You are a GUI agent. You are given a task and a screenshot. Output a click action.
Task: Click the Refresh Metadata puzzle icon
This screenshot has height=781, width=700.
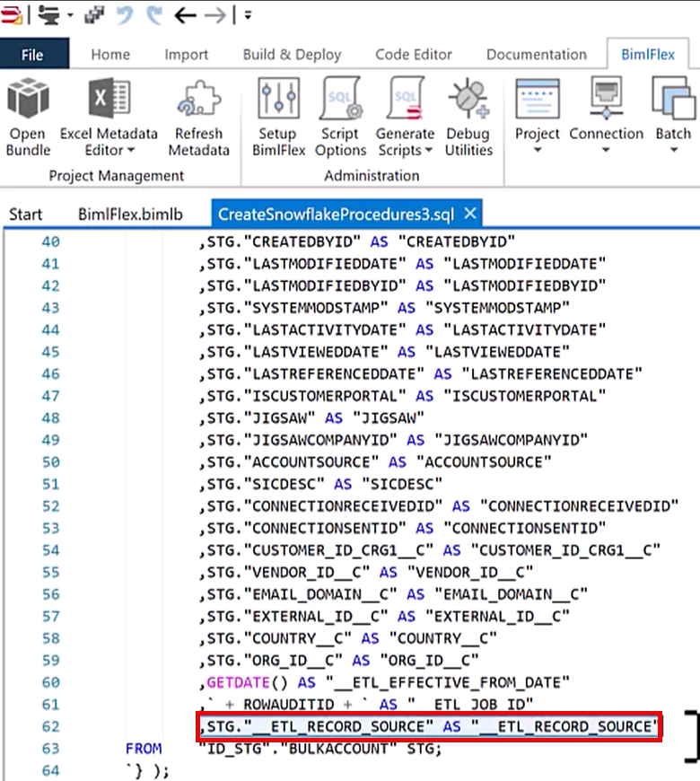click(198, 98)
